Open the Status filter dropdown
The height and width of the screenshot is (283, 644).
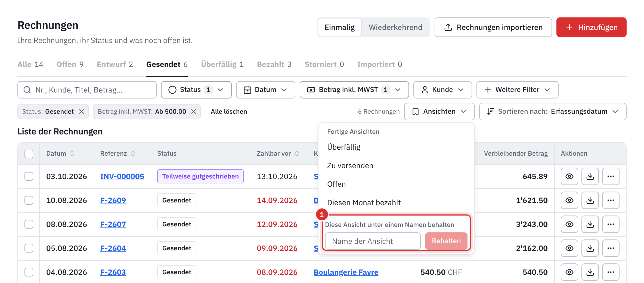click(x=196, y=90)
